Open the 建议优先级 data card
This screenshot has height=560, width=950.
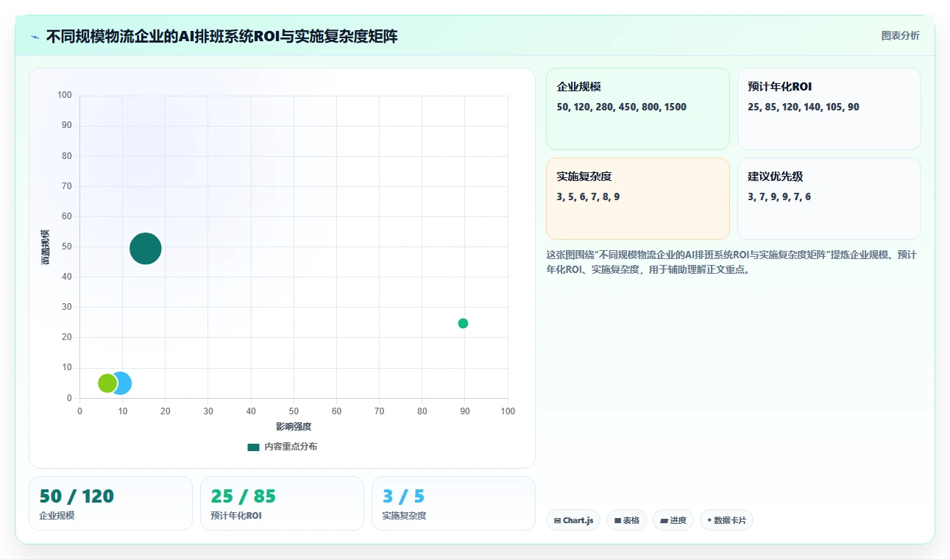click(829, 199)
